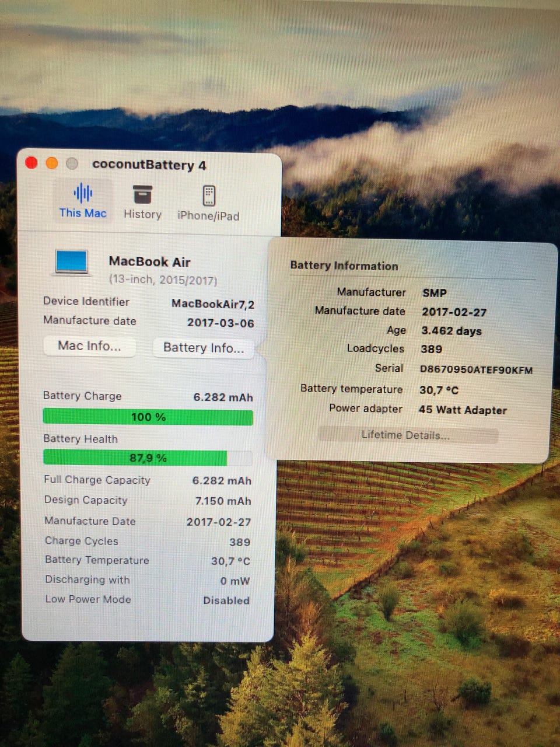Screen dimensions: 560x747
Task: Select the Age value 3.462 days
Action: click(x=452, y=331)
